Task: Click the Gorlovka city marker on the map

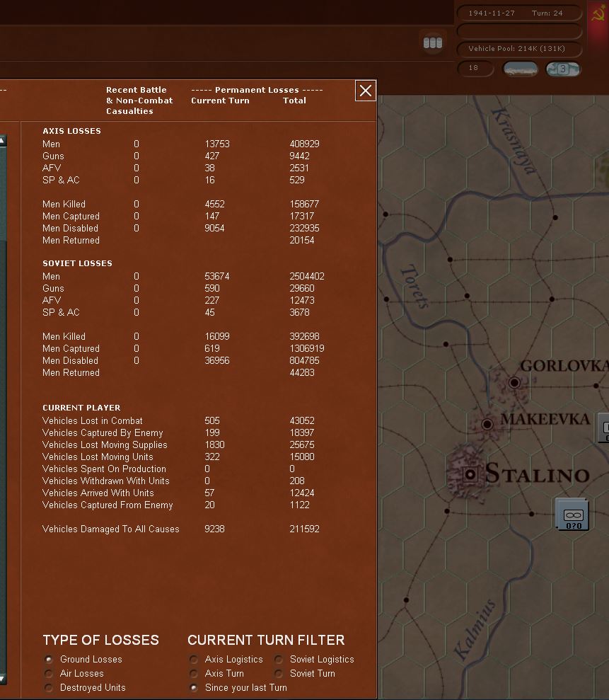Action: pyautogui.click(x=514, y=383)
